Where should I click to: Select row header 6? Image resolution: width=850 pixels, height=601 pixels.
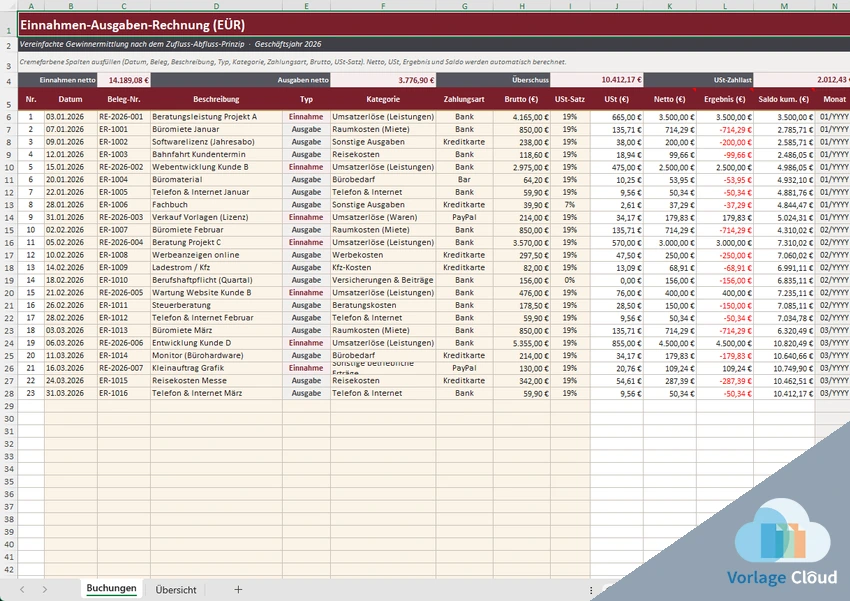point(9,117)
